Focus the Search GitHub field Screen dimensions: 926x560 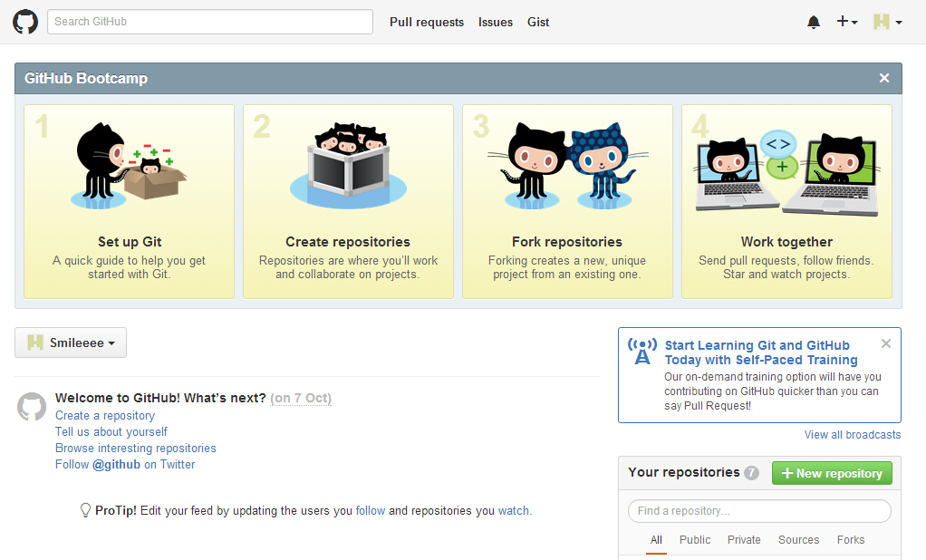(x=210, y=22)
